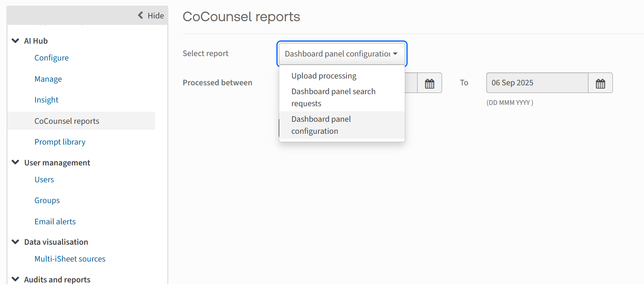The width and height of the screenshot is (644, 286).
Task: Select Dashboard panel search requests option
Action: [x=333, y=97]
